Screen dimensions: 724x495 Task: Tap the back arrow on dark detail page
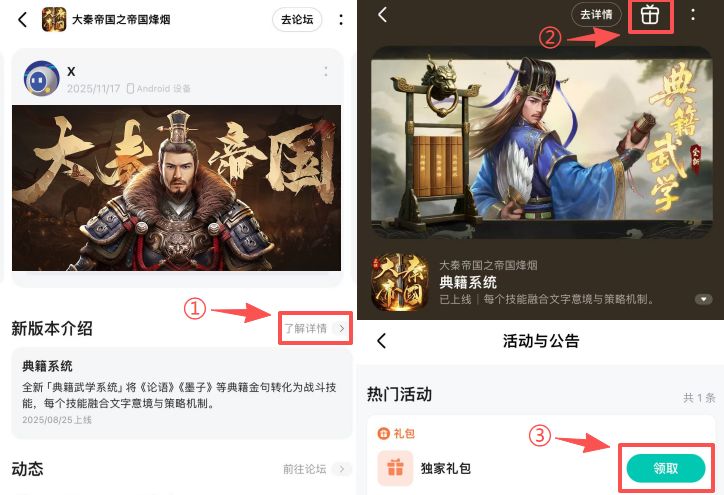[x=382, y=15]
